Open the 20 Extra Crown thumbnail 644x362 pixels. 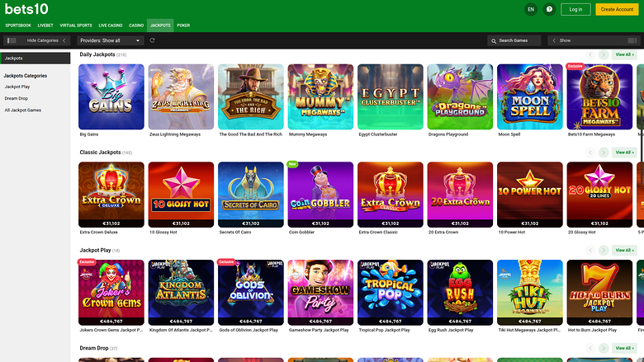[x=461, y=195]
